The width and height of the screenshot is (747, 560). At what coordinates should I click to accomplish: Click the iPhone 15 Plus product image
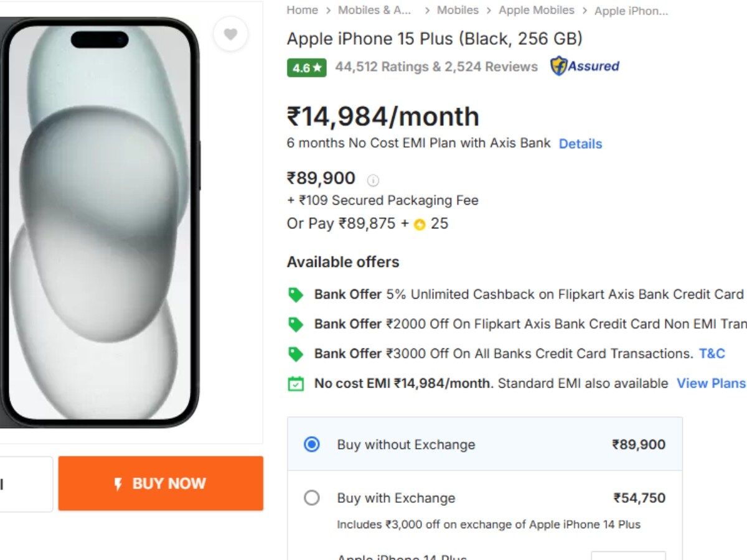(x=100, y=221)
